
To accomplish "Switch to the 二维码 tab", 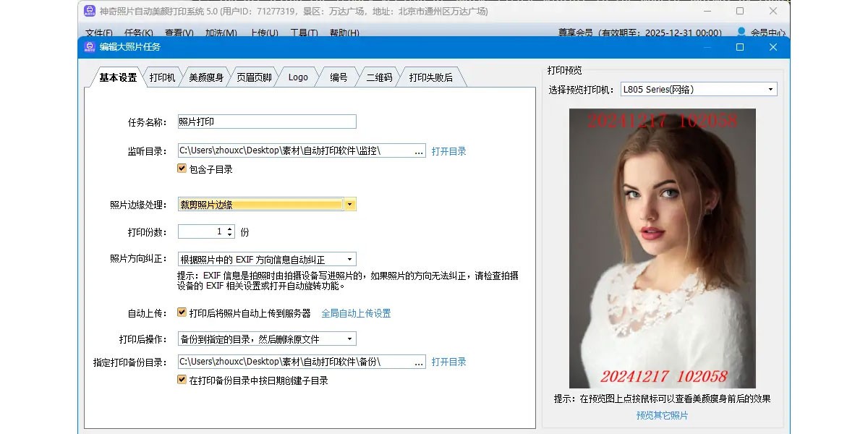I will pyautogui.click(x=379, y=77).
